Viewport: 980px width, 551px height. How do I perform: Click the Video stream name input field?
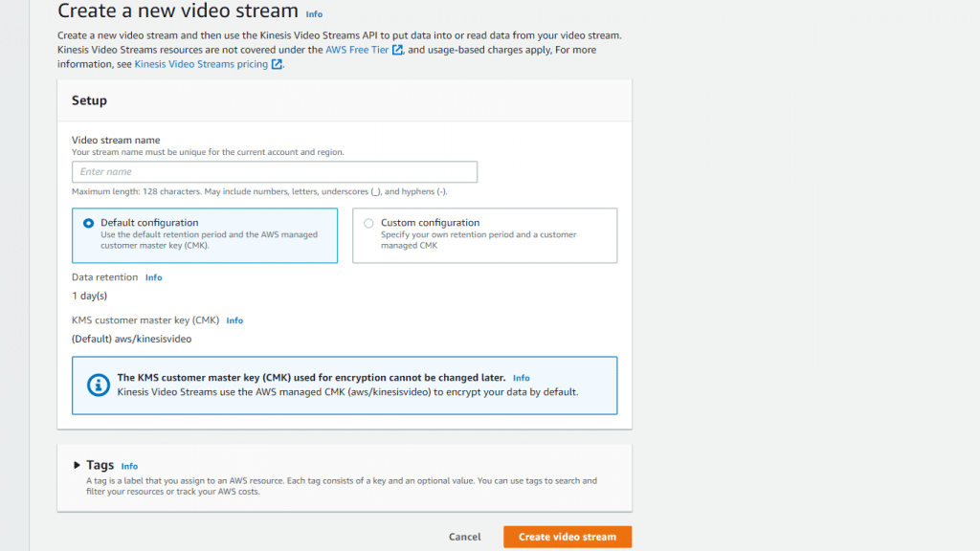pos(275,172)
